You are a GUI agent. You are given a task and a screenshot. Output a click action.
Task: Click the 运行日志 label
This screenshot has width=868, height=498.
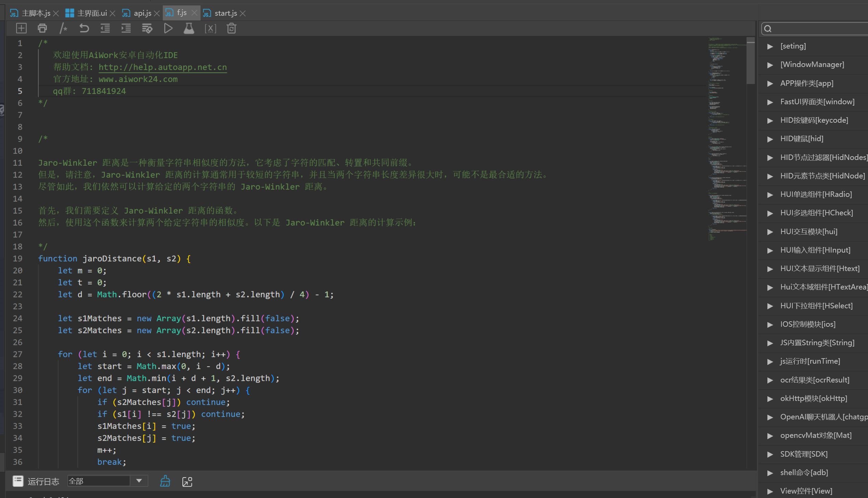pyautogui.click(x=43, y=482)
